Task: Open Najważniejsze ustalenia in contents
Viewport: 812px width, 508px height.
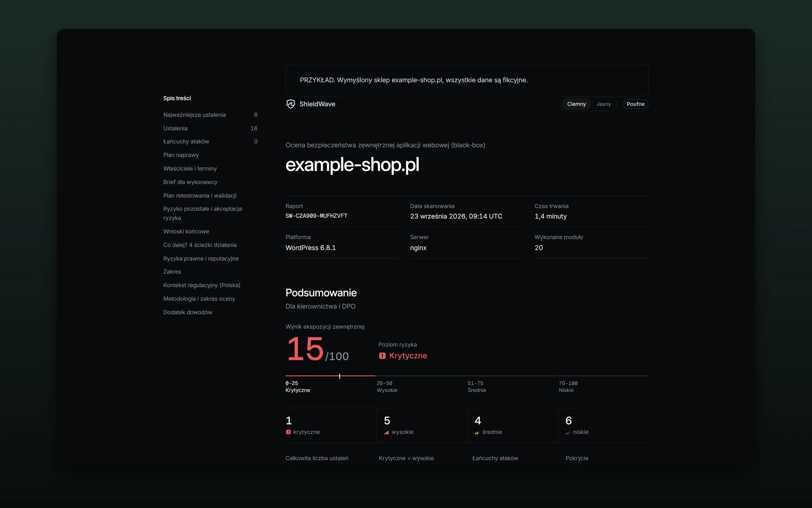Action: point(210,115)
